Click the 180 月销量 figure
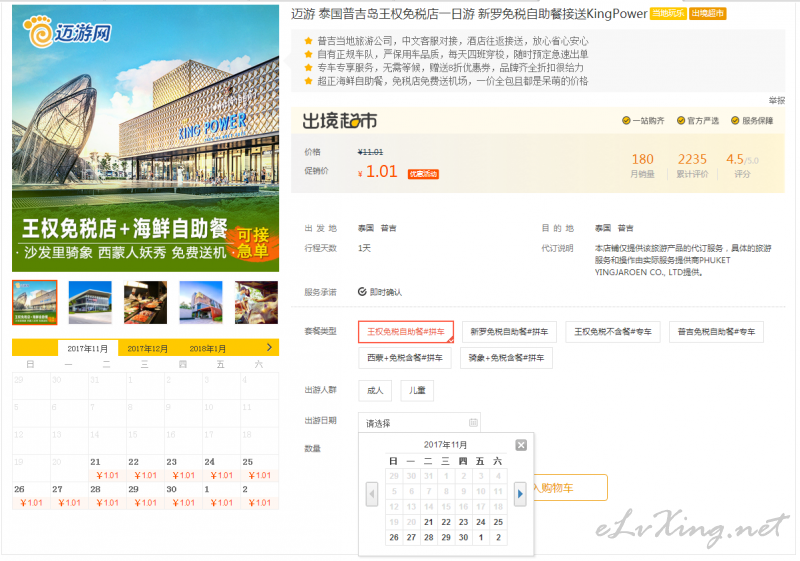The width and height of the screenshot is (800, 561). click(642, 165)
